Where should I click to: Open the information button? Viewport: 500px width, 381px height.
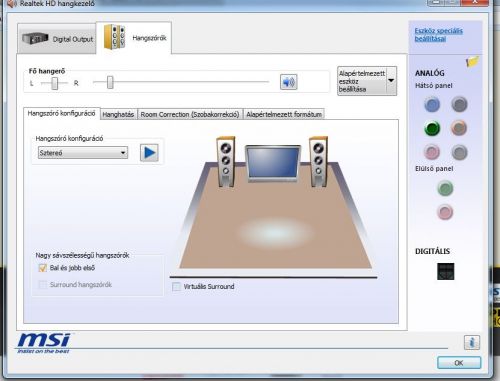pyautogui.click(x=472, y=342)
